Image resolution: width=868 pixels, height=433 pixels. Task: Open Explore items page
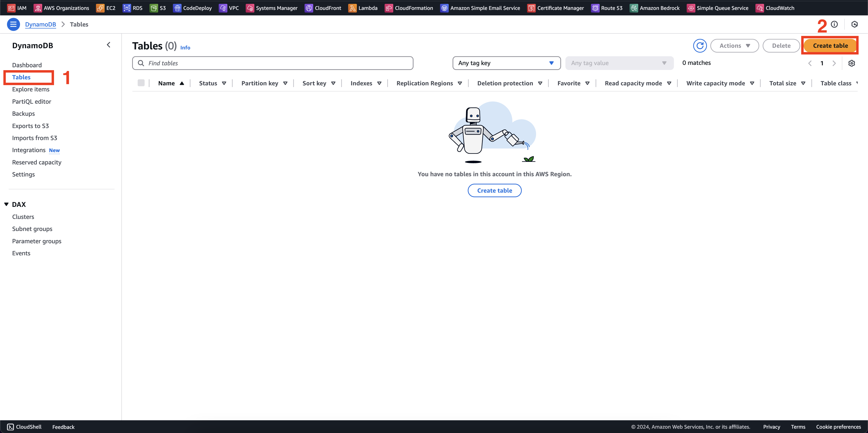point(31,89)
